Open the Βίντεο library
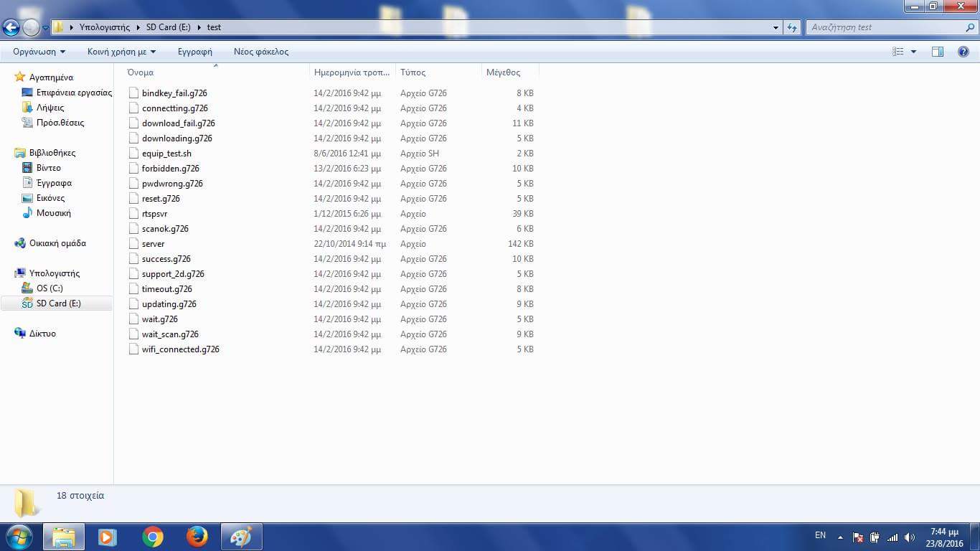 point(49,168)
